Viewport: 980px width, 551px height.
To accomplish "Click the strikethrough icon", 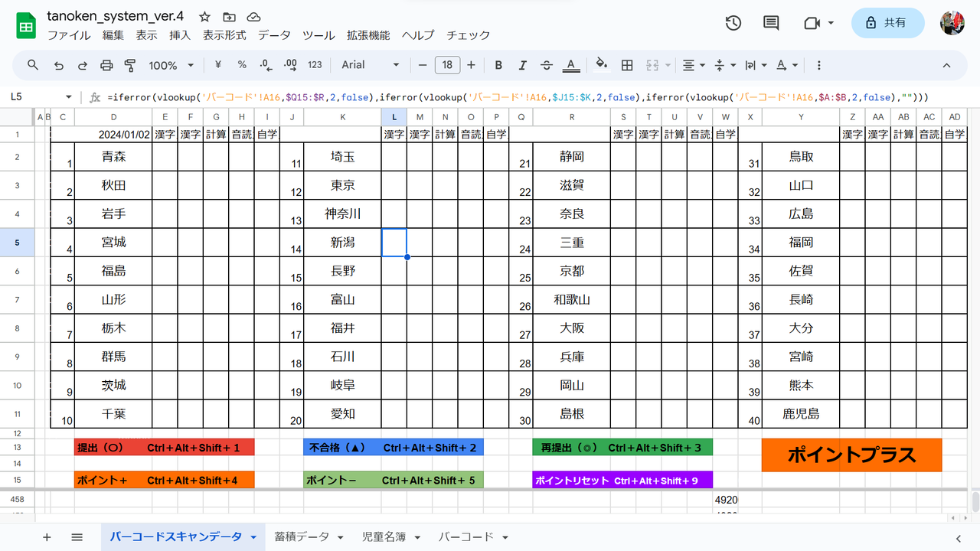I will [547, 65].
